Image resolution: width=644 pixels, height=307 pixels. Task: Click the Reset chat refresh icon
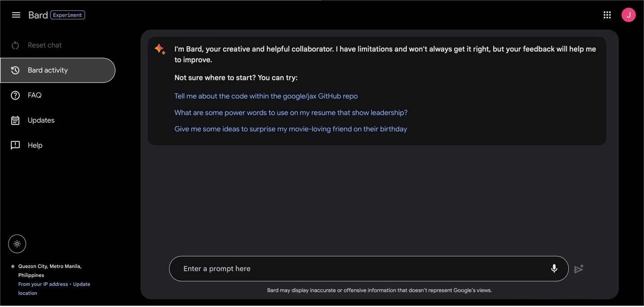coord(15,45)
